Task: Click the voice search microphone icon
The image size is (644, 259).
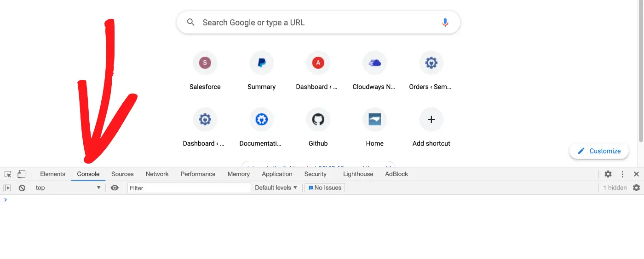Action: (445, 23)
